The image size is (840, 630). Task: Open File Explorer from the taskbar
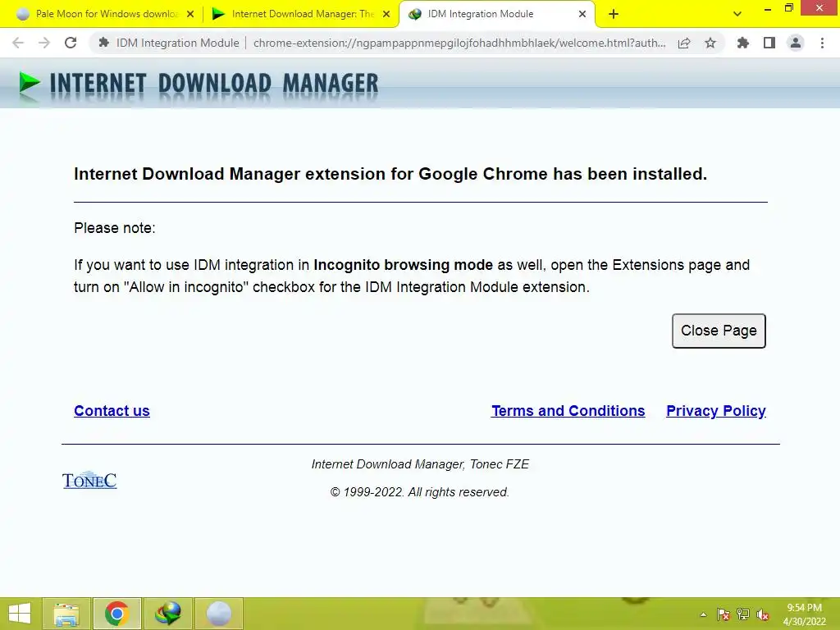tap(66, 614)
